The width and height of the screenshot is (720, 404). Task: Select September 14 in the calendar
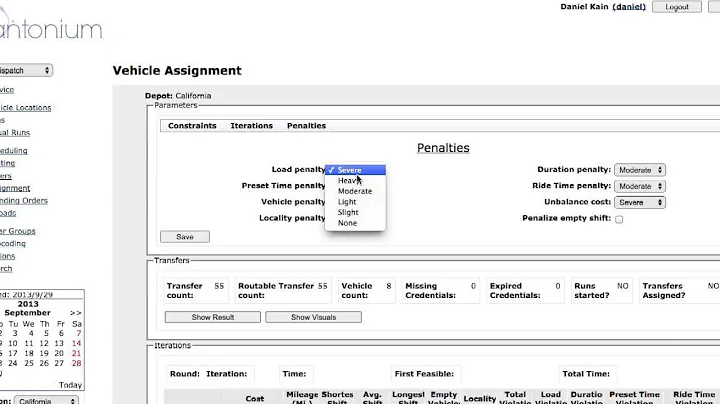coord(76,343)
